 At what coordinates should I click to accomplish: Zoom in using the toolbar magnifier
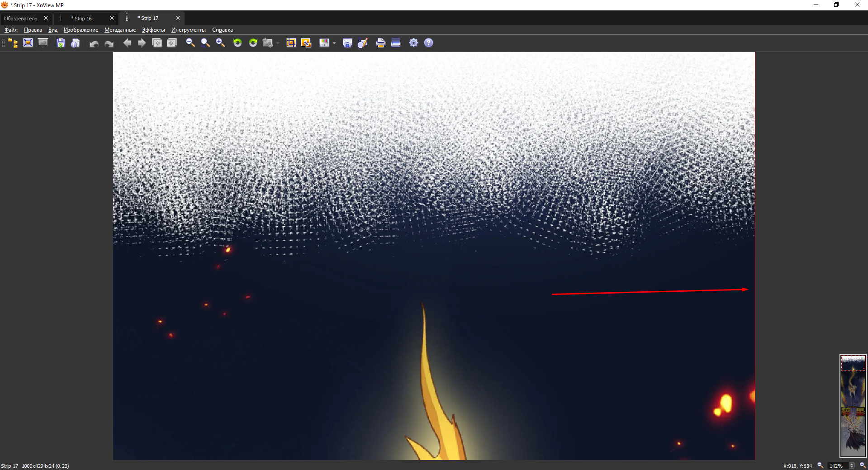[x=220, y=43]
